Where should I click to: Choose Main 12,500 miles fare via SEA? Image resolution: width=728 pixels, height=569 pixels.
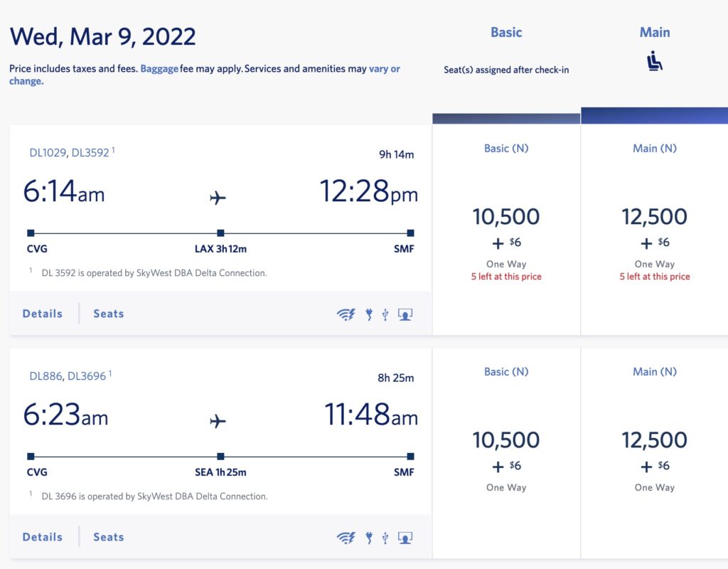[x=655, y=440]
